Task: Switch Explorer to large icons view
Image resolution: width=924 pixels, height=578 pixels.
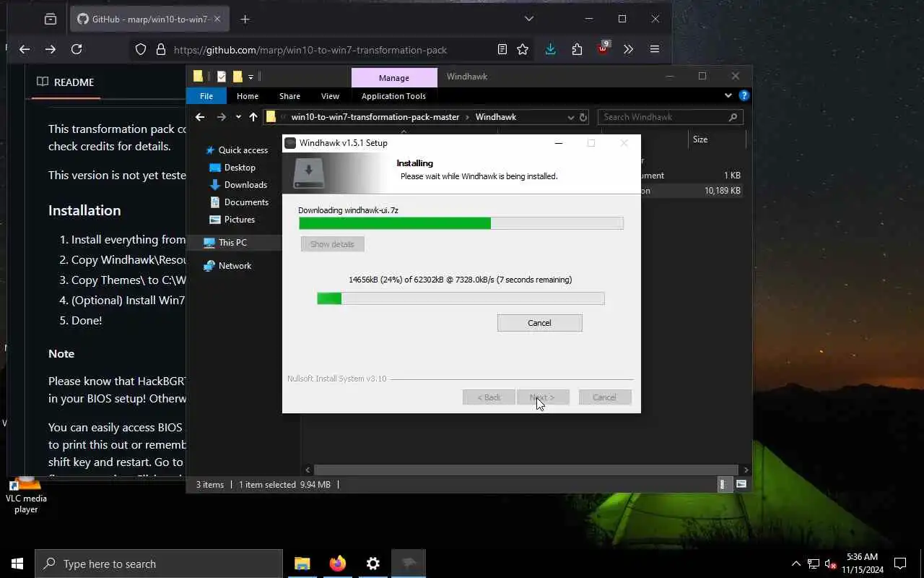Action: coord(741,485)
